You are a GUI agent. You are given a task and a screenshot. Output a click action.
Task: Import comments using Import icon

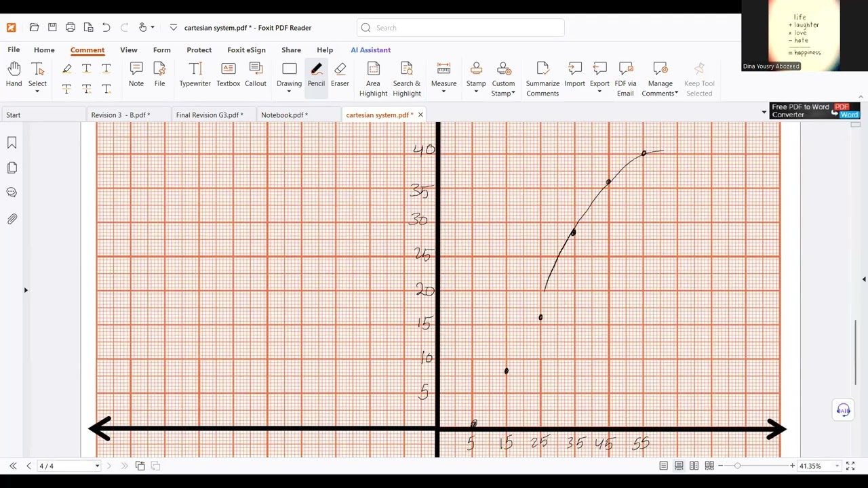tap(574, 75)
